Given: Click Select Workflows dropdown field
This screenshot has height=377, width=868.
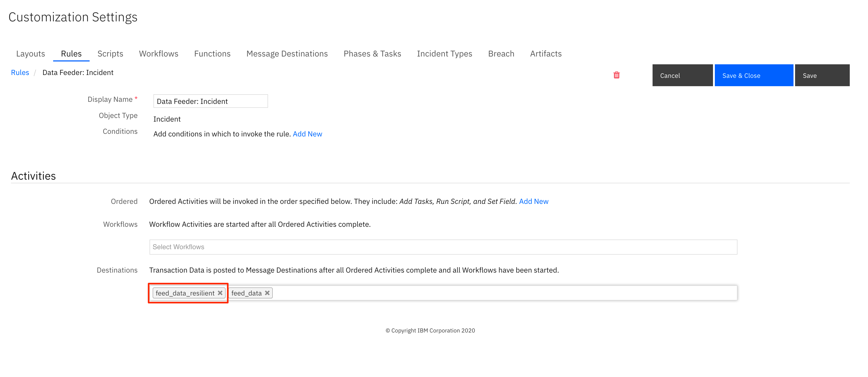Looking at the screenshot, I should click(x=443, y=247).
